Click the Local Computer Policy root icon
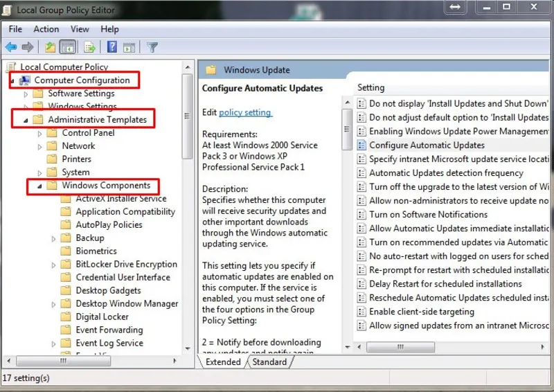Screen dimensions: 554x392 (x=11, y=66)
